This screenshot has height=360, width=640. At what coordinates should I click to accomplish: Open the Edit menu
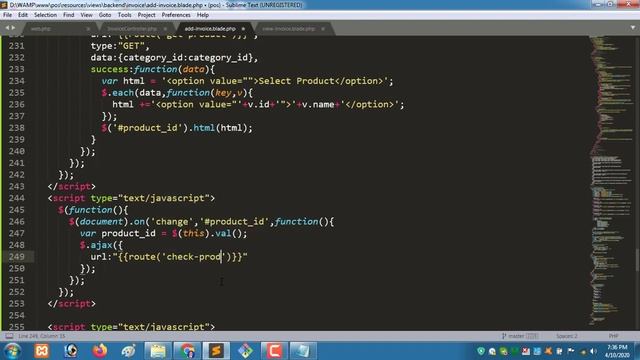[x=23, y=15]
